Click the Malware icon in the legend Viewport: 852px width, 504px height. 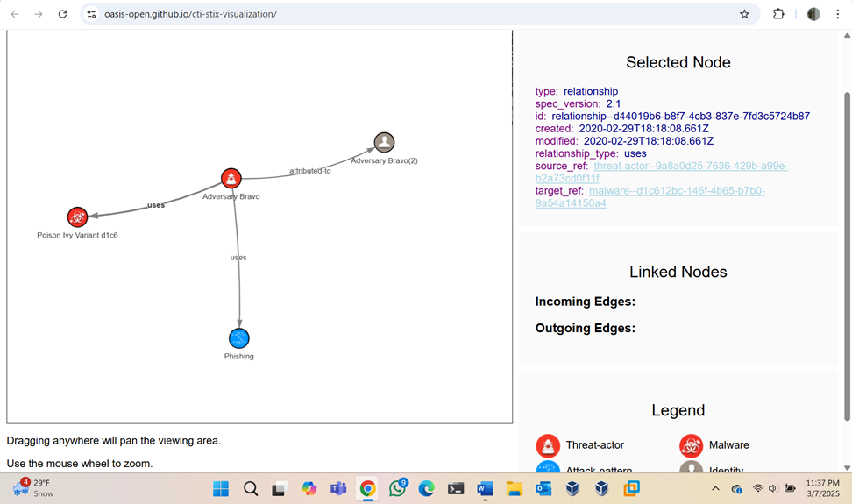692,445
